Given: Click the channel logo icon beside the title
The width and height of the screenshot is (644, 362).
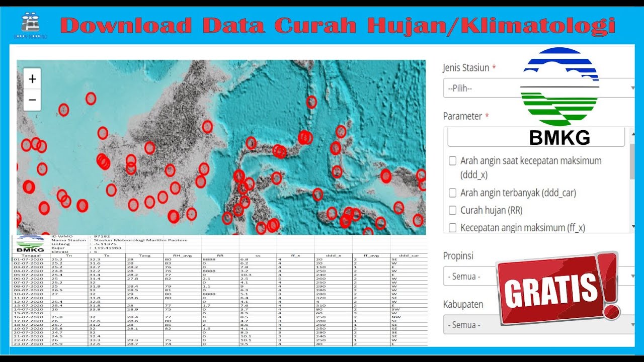Looking at the screenshot, I should coord(30,25).
